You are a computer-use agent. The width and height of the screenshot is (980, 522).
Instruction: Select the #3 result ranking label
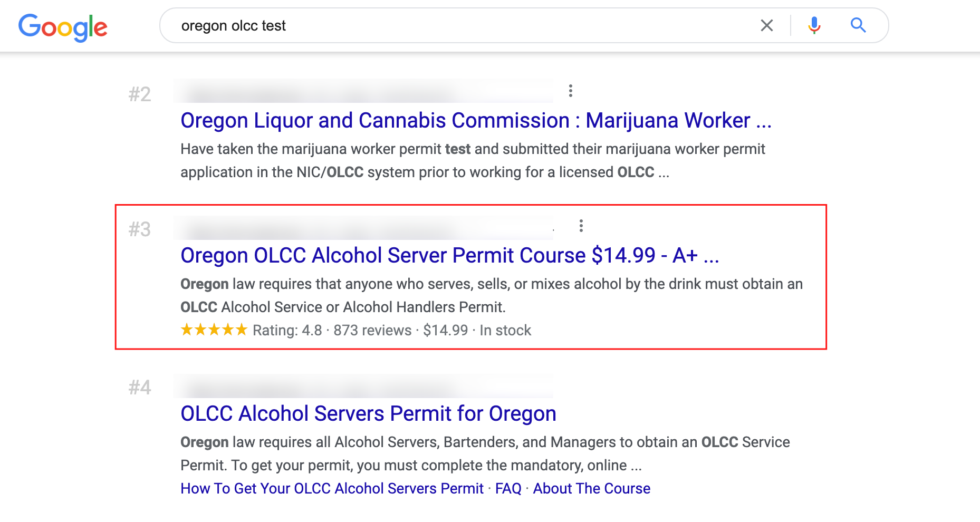(x=139, y=229)
